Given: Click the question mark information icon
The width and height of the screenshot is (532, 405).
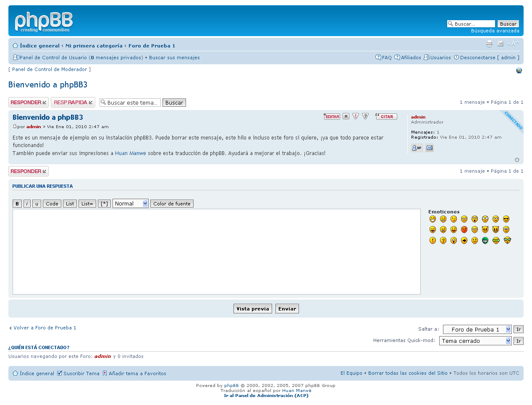Looking at the screenshot, I should (365, 116).
